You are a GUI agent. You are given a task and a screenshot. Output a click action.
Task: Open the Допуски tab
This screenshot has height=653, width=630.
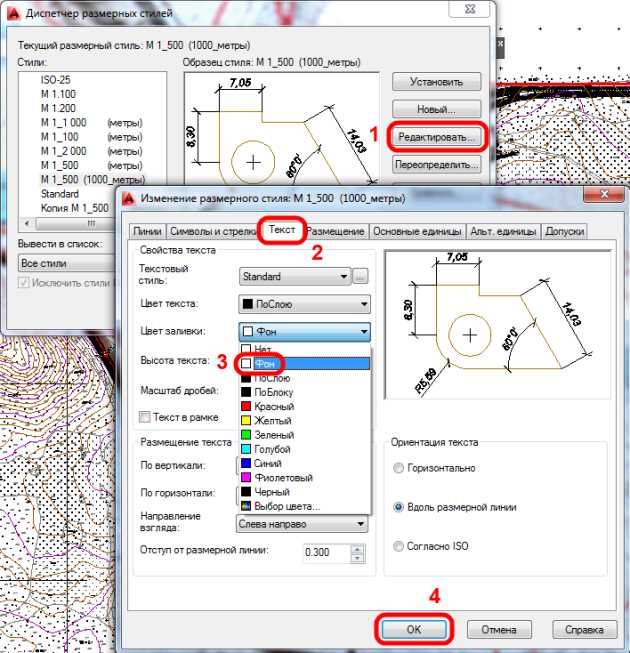point(564,231)
